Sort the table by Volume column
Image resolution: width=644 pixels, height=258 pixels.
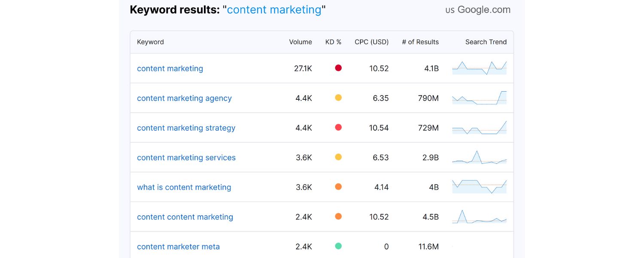[300, 42]
